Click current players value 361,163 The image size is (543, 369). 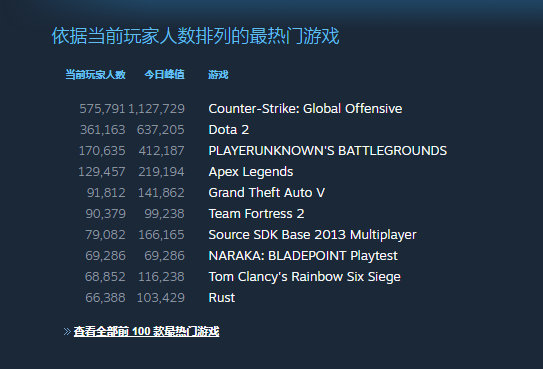click(103, 130)
